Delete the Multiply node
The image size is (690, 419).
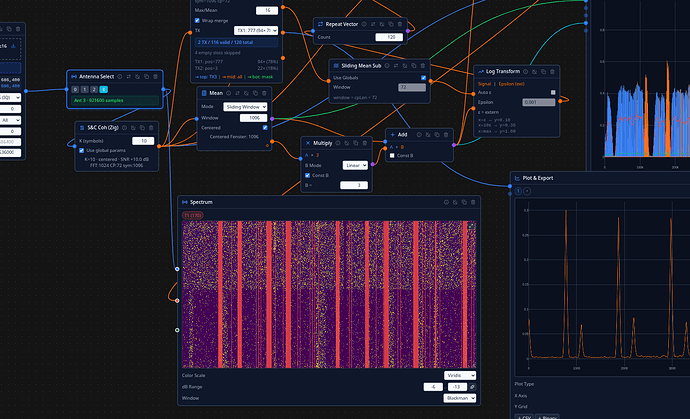pyautogui.click(x=365, y=143)
